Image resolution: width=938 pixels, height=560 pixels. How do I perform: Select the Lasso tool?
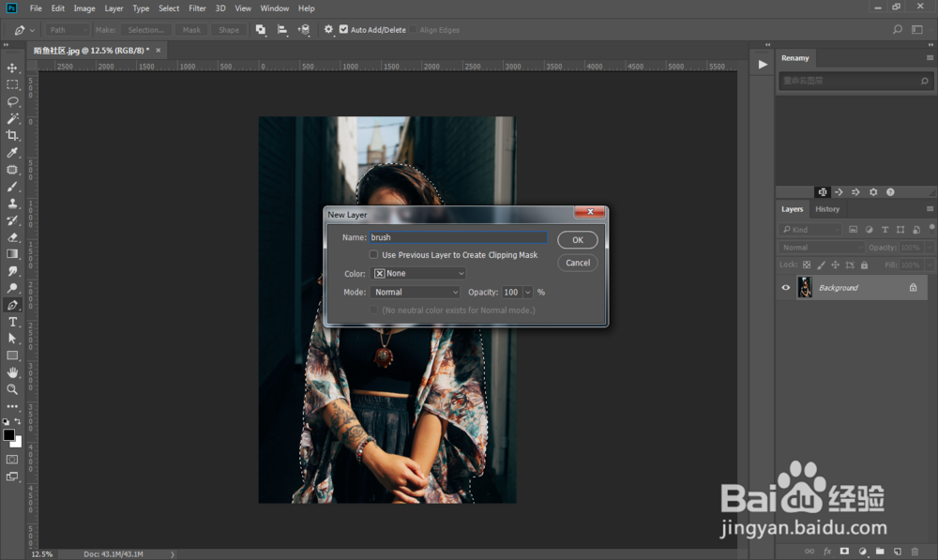[12, 101]
